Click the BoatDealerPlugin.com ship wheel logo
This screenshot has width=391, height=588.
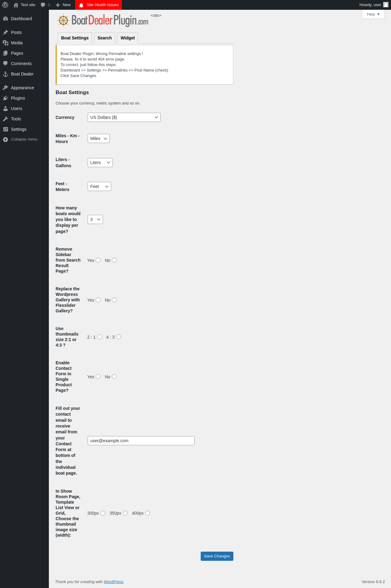[x=63, y=20]
